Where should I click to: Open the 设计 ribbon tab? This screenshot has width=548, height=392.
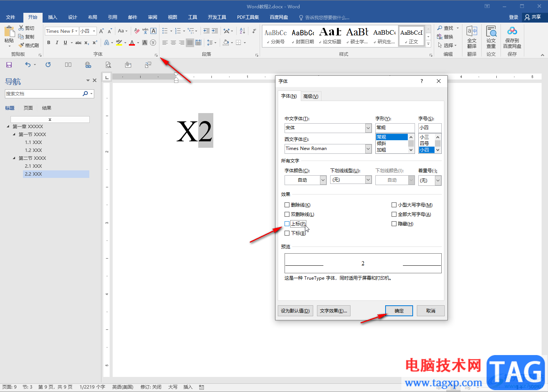tap(72, 17)
